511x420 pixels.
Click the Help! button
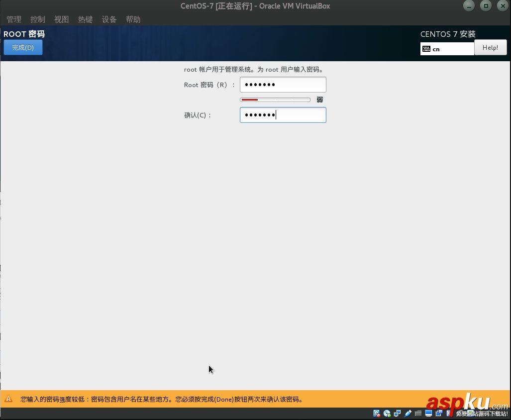(491, 47)
